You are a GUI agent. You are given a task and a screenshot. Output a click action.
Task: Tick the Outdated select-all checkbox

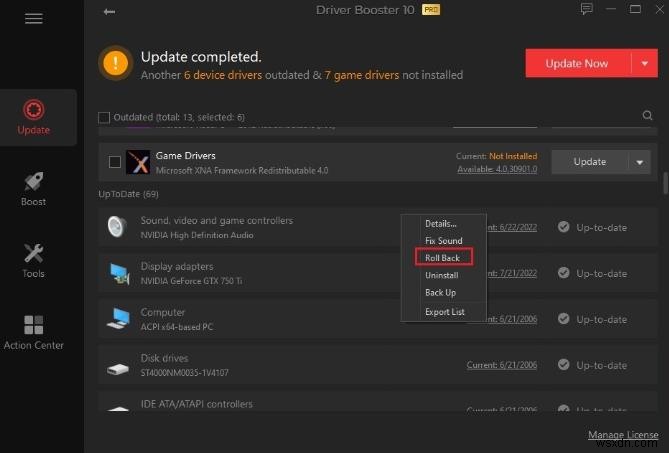tap(104, 117)
